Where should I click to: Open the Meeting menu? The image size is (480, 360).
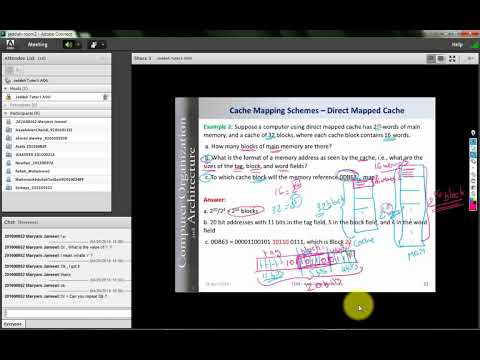37,44
